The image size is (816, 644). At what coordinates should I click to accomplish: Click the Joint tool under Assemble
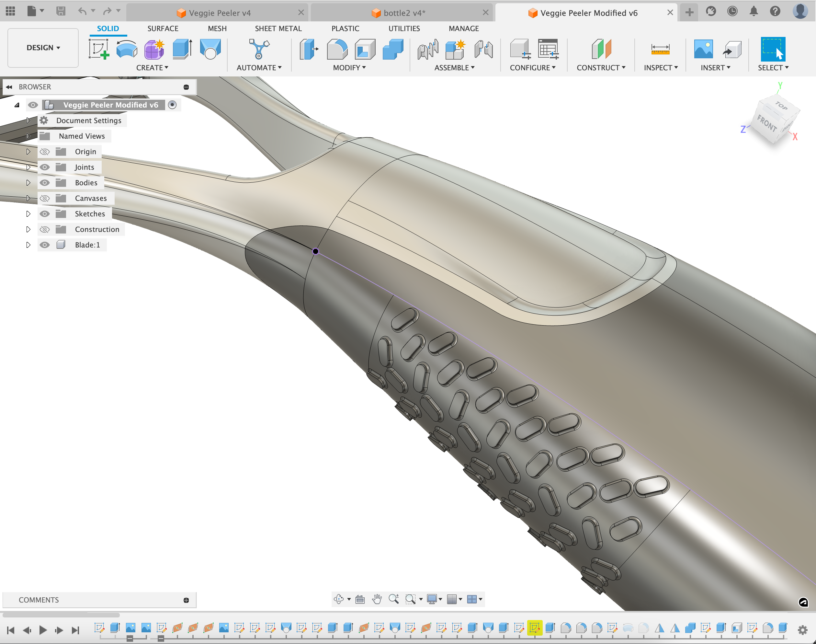(x=483, y=49)
